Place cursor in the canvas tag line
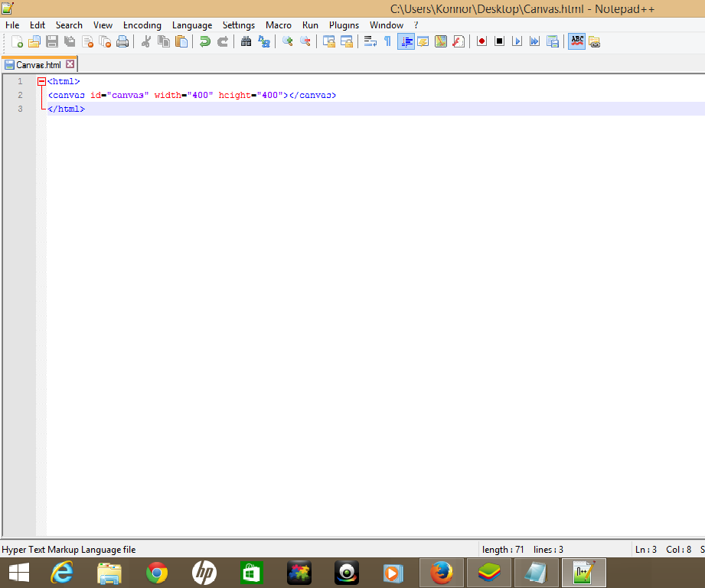Screen dimensions: 705x588 192,95
